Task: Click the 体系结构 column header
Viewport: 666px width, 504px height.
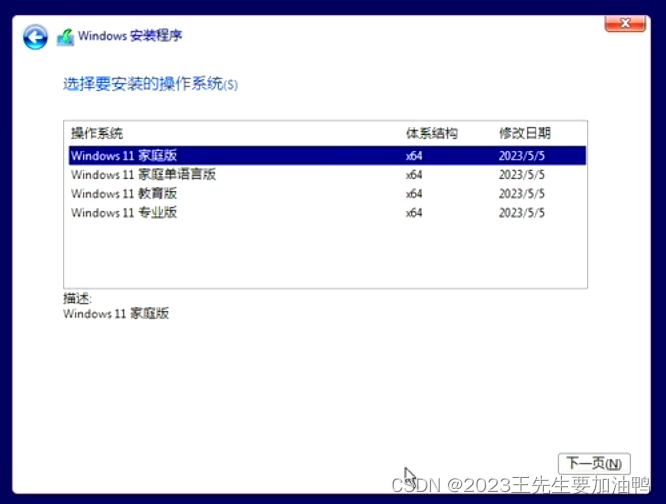Action: (432, 133)
